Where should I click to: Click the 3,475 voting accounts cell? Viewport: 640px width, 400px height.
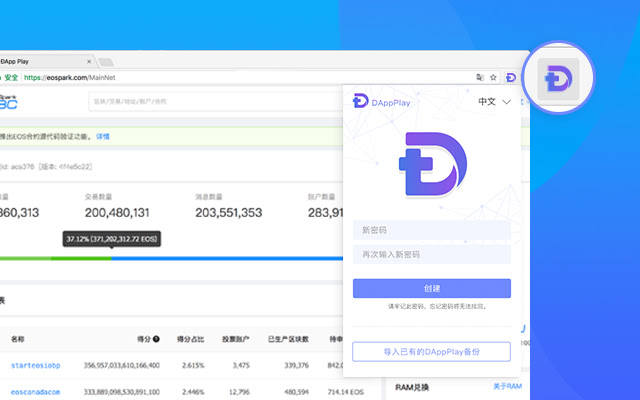(x=241, y=365)
